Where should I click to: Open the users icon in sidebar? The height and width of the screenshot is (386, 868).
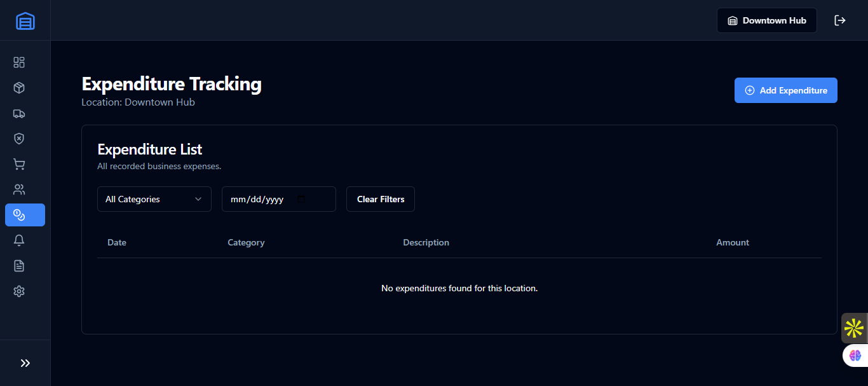19,190
